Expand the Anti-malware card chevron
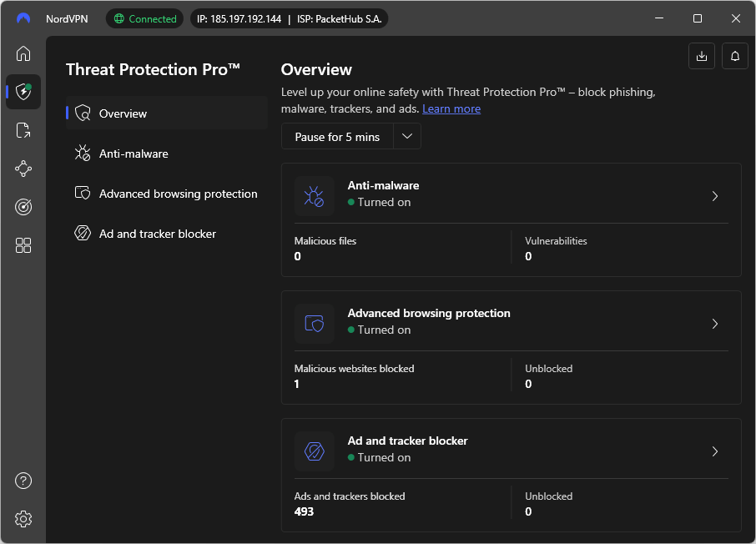Viewport: 756px width, 544px height. tap(714, 196)
